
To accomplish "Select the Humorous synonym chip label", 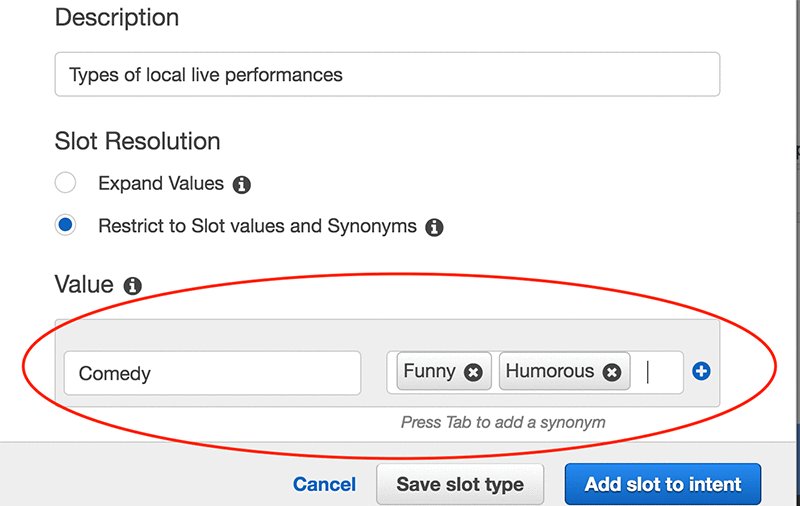I will (549, 371).
